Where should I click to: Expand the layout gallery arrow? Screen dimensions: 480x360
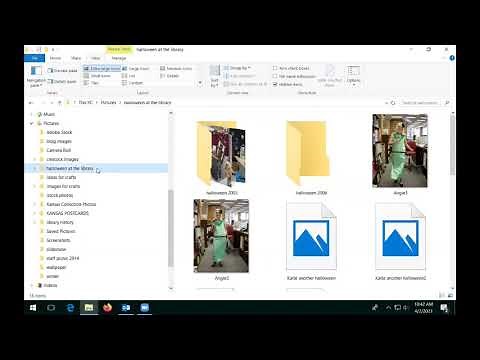[x=200, y=83]
